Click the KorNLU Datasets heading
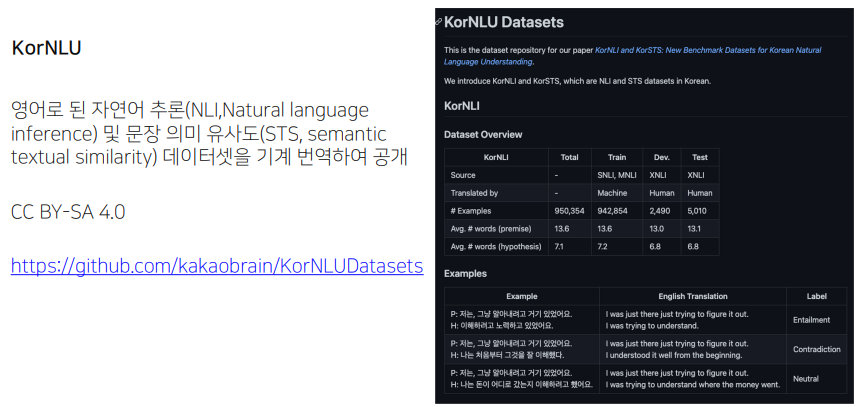 coord(504,21)
